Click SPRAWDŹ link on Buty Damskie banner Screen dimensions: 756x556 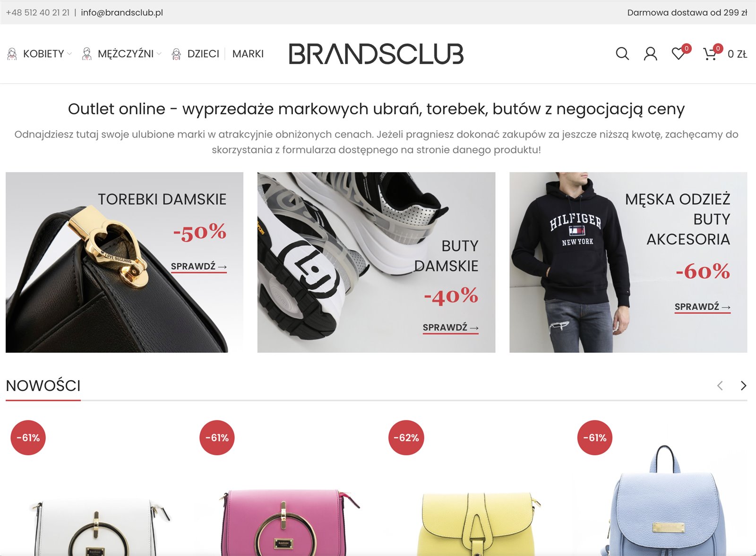pos(451,328)
